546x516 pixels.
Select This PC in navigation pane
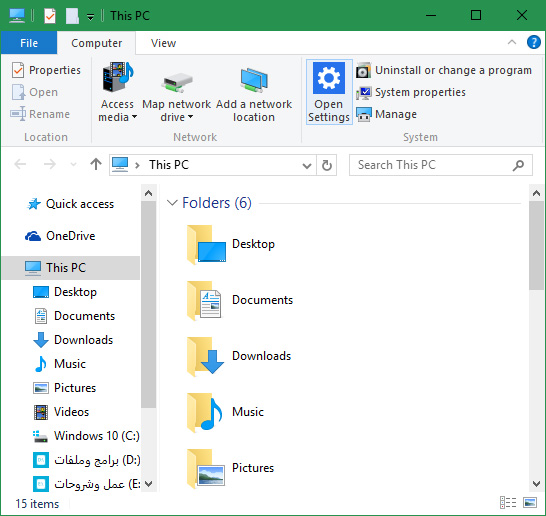(71, 267)
